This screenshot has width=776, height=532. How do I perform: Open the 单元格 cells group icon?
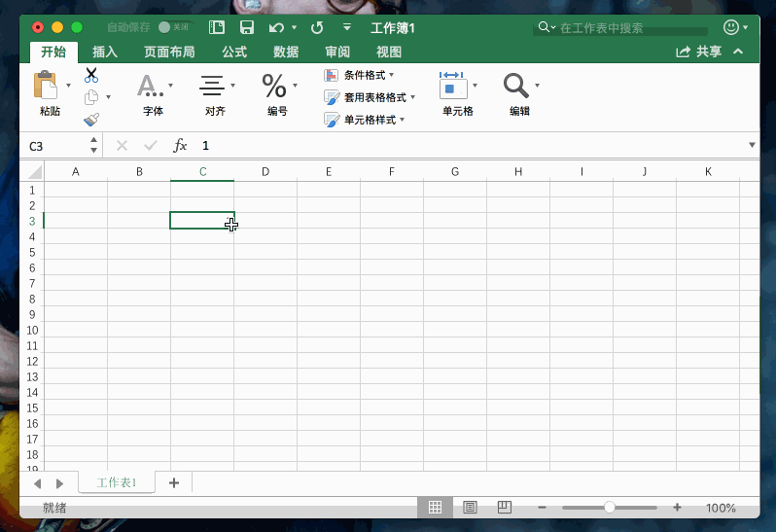(453, 86)
